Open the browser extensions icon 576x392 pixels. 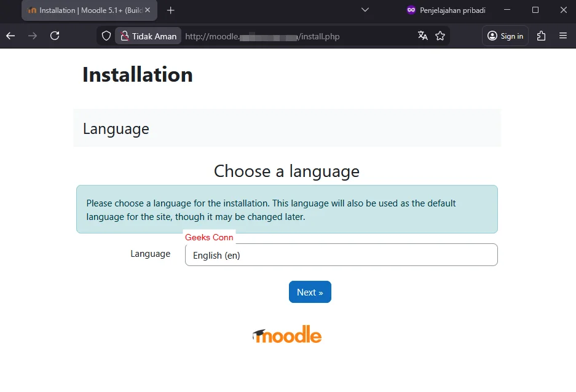click(541, 36)
